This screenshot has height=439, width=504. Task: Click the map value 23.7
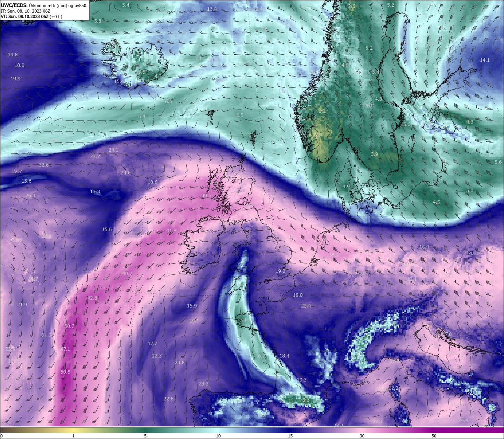(95, 157)
